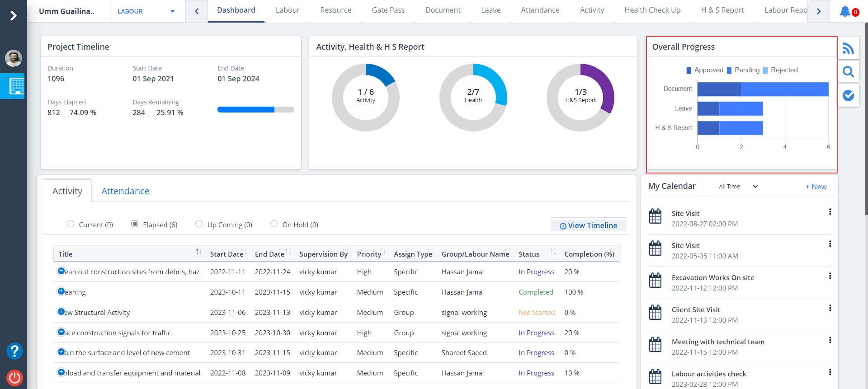Expand the left sidebar with chevron arrow
Image resolution: width=868 pixels, height=389 pixels.
click(x=14, y=16)
